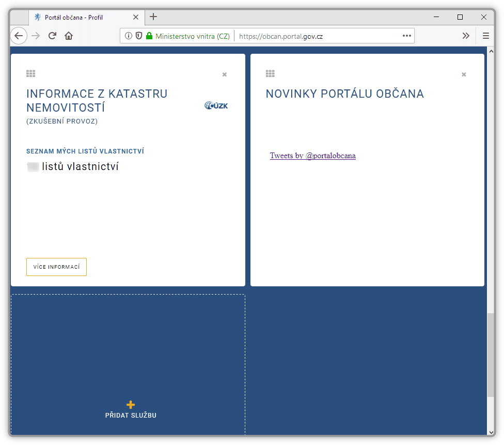Image resolution: width=504 pixels, height=445 pixels.
Task: Click the tracking protection shield icon
Action: tap(138, 36)
